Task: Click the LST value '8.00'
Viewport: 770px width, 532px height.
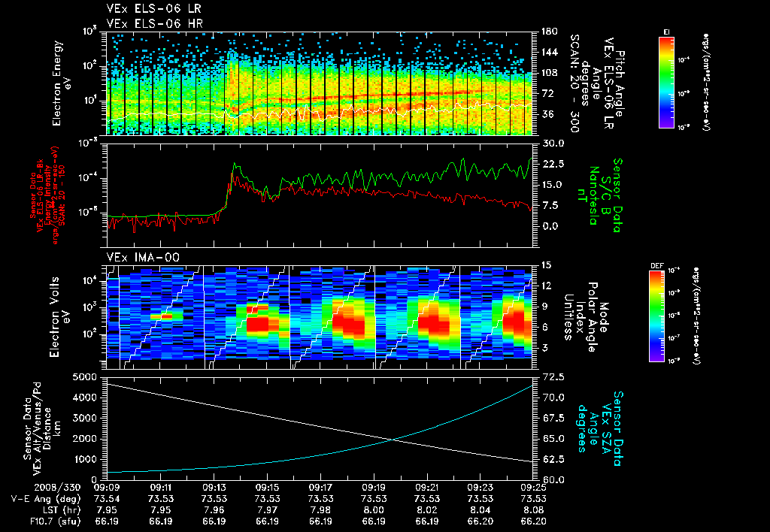Action: tap(374, 510)
